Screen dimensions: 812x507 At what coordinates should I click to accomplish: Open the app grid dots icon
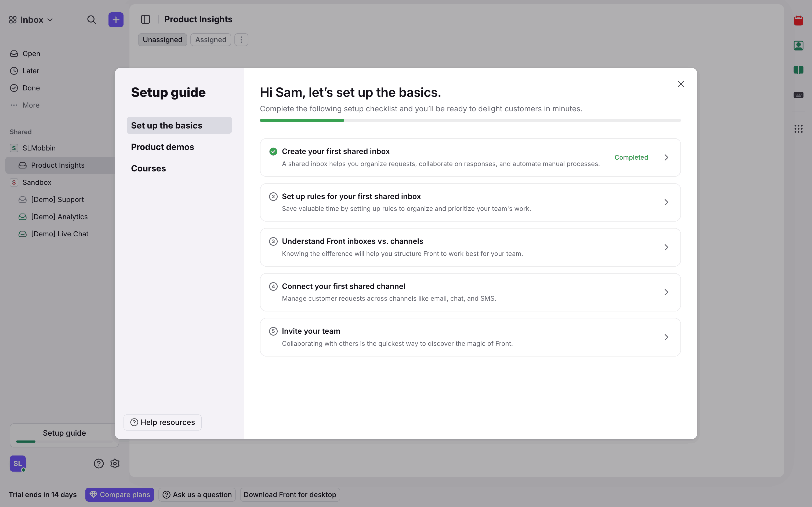click(x=798, y=129)
